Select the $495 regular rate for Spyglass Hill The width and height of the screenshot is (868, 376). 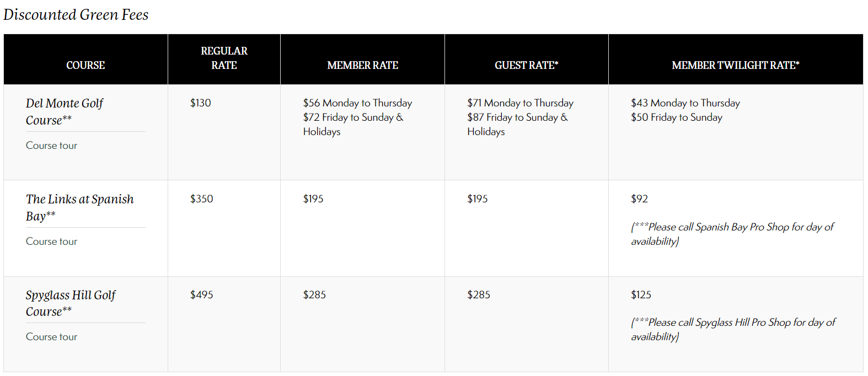pyautogui.click(x=202, y=295)
